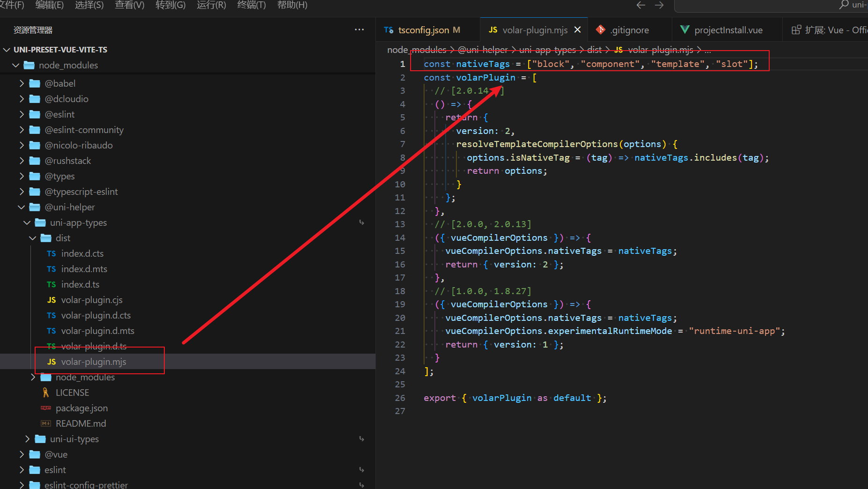Click the symlink arrow icon beside uni-app-types
The image size is (868, 489).
pyautogui.click(x=361, y=222)
